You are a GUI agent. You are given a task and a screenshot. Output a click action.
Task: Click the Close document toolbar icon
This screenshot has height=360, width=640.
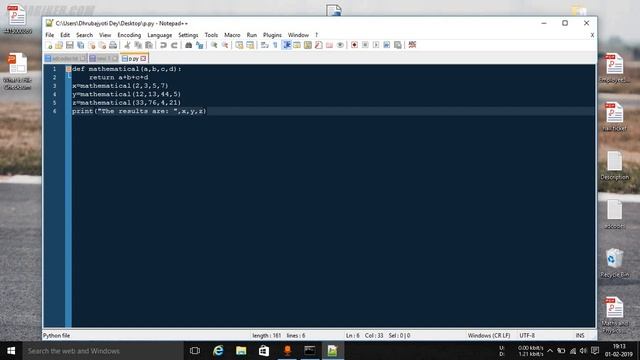click(x=91, y=45)
